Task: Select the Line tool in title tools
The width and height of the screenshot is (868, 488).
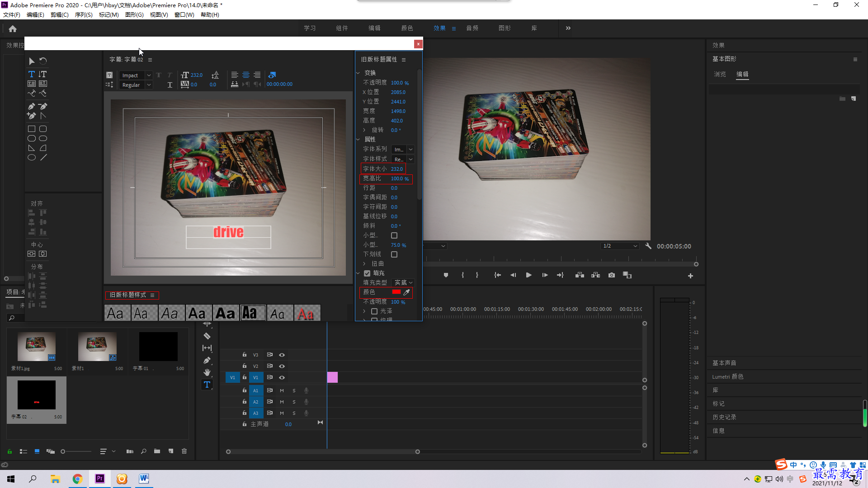Action: point(43,158)
